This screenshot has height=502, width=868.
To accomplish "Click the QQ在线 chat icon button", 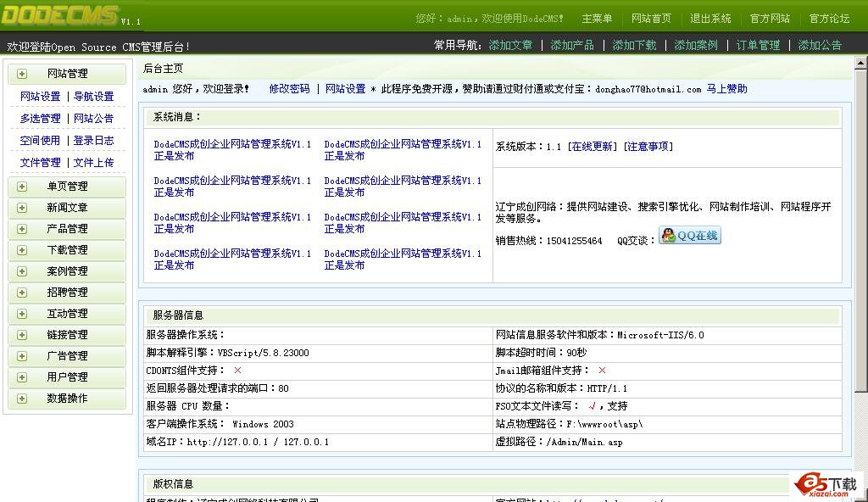I will click(690, 236).
